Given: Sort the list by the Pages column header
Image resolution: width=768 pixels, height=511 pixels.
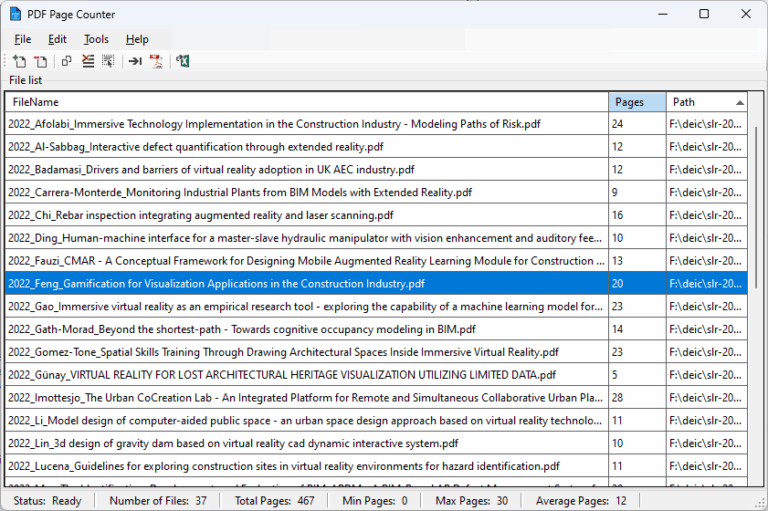Looking at the screenshot, I should click(x=637, y=102).
